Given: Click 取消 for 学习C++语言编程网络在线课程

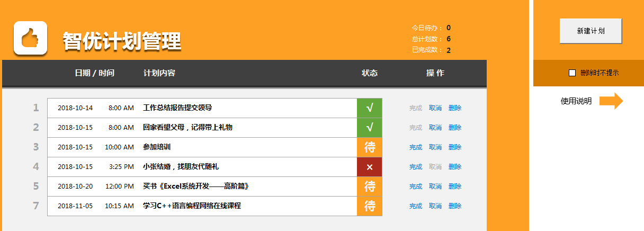Looking at the screenshot, I should (x=435, y=206).
